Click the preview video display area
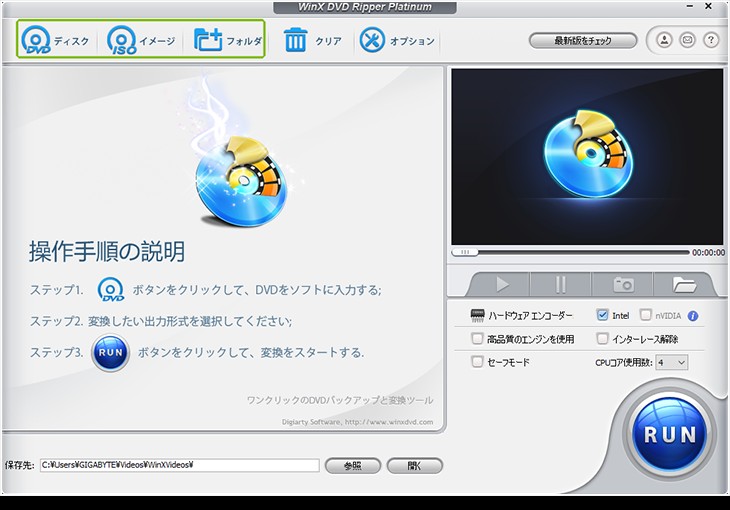This screenshot has height=510, width=730. (587, 157)
